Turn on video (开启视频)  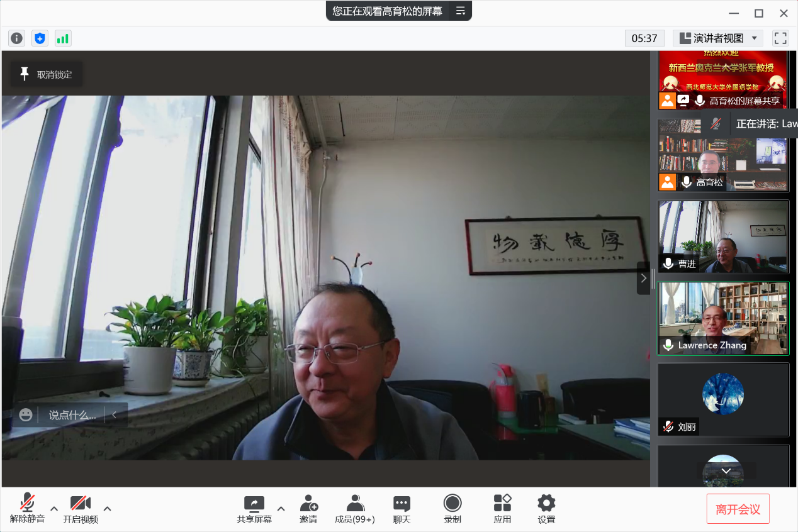[81, 509]
